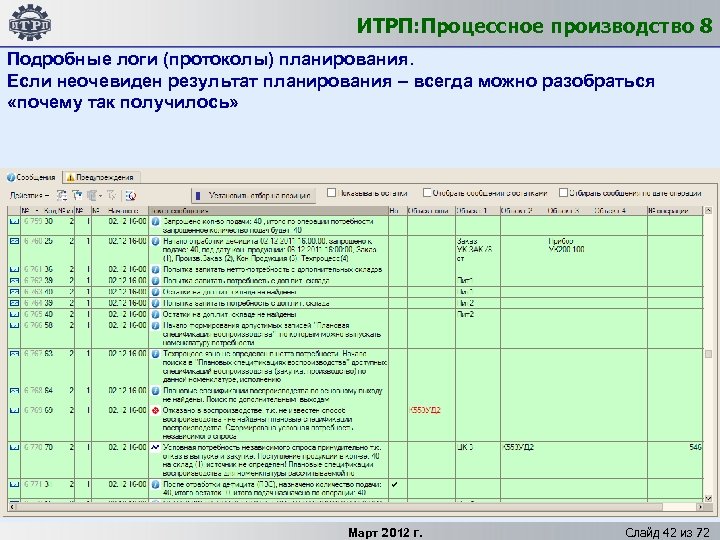720x540 pixels.
Task: Click the ИТРП gear logo
Action: [30, 22]
